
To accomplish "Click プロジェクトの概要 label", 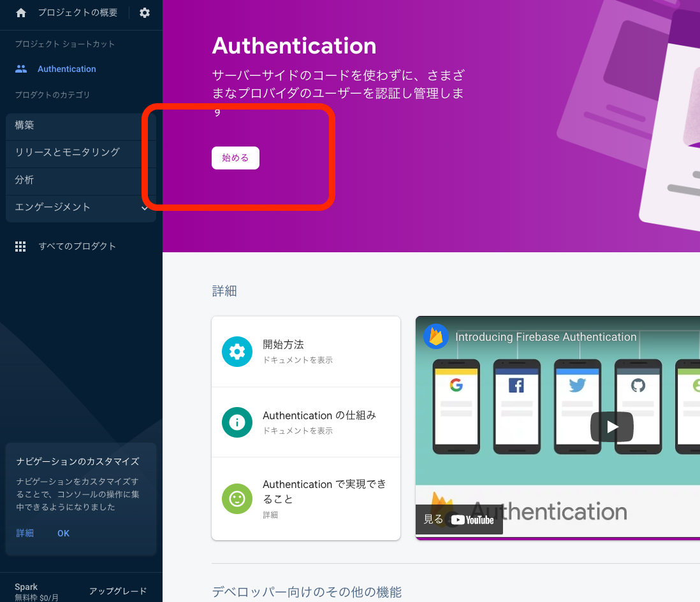I will point(78,13).
